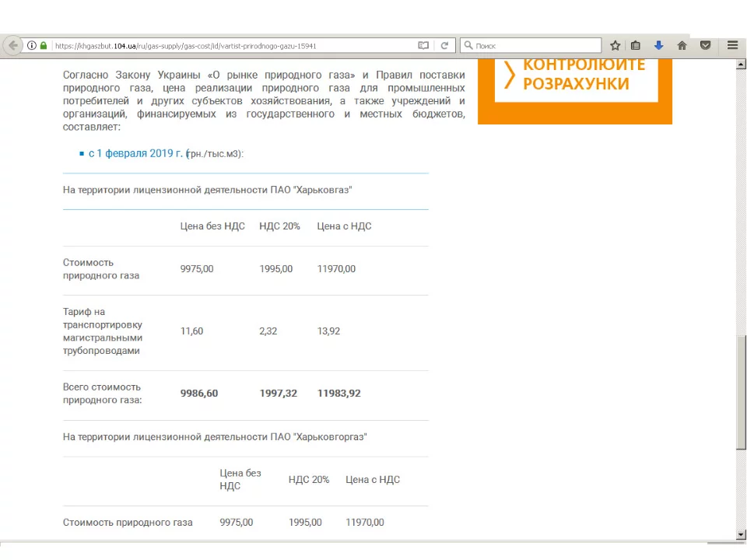747x560 pixels.
Task: Show downloads with the blue arrow
Action: pos(659,45)
